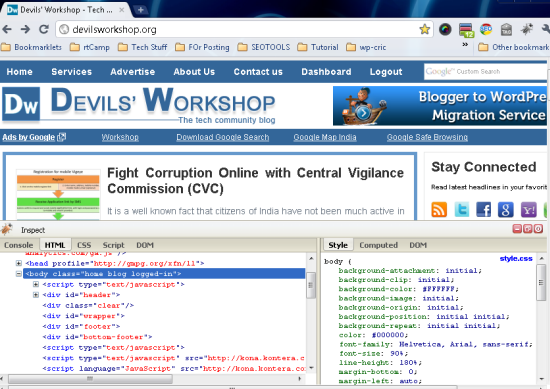Open the Facebook icon under Stay Connected

(x=483, y=209)
